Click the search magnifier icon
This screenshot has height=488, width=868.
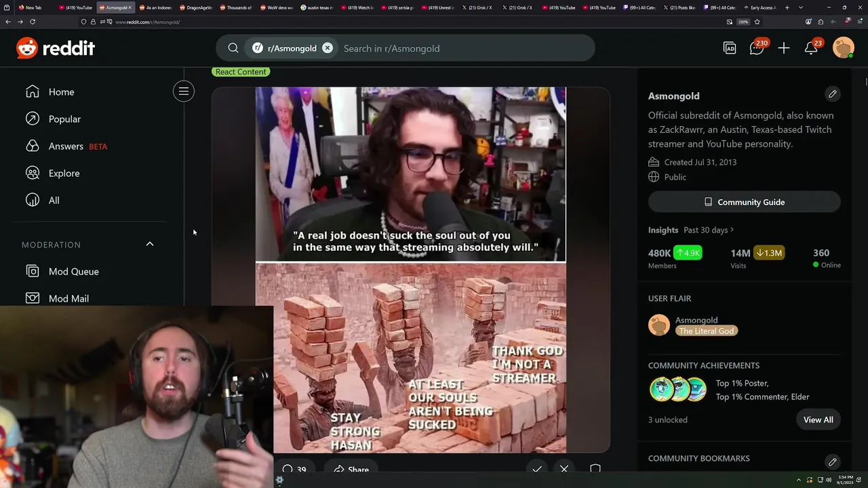(233, 48)
